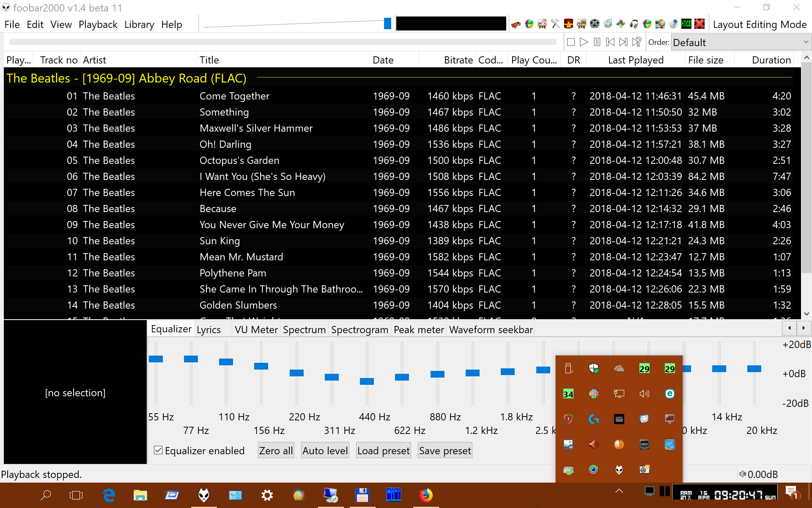The height and width of the screenshot is (508, 812).
Task: Click the OneDrive cloud tray icon
Action: click(619, 368)
